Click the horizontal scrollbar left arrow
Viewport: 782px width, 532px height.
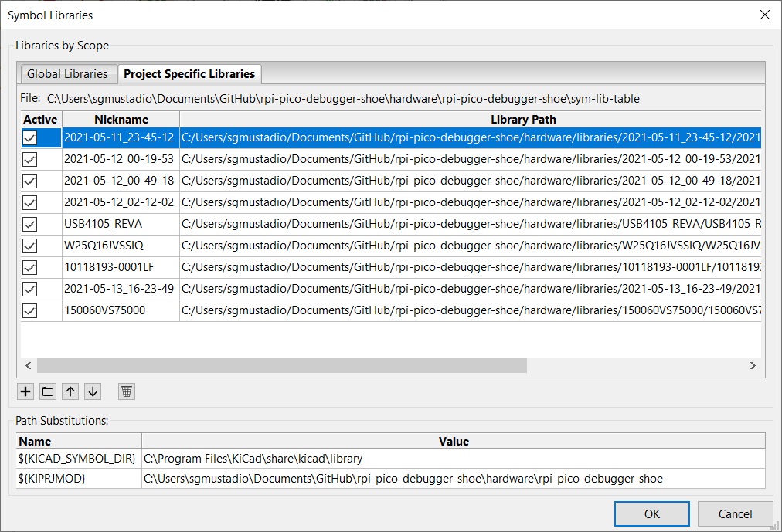(29, 366)
